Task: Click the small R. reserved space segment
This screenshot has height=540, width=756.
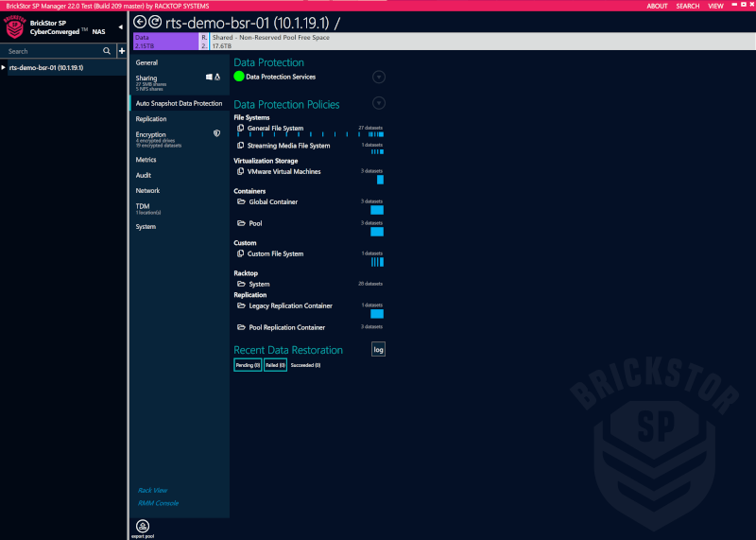Action: (204, 42)
